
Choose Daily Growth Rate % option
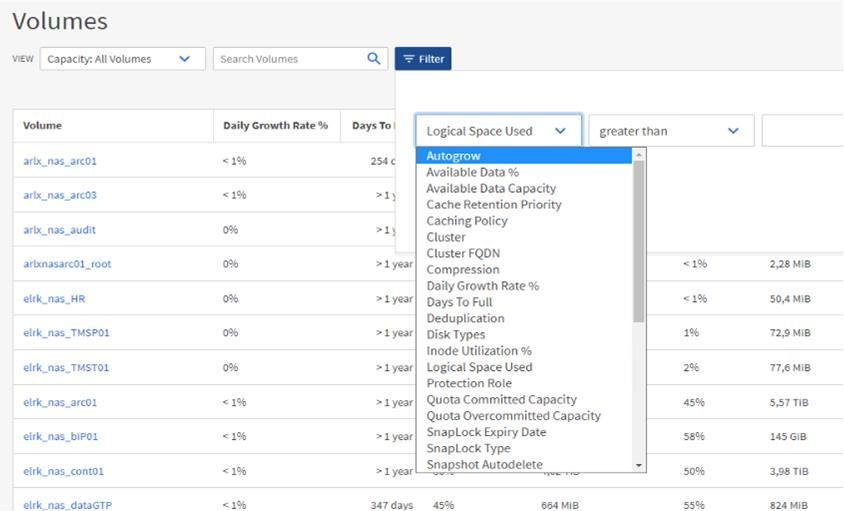(482, 286)
